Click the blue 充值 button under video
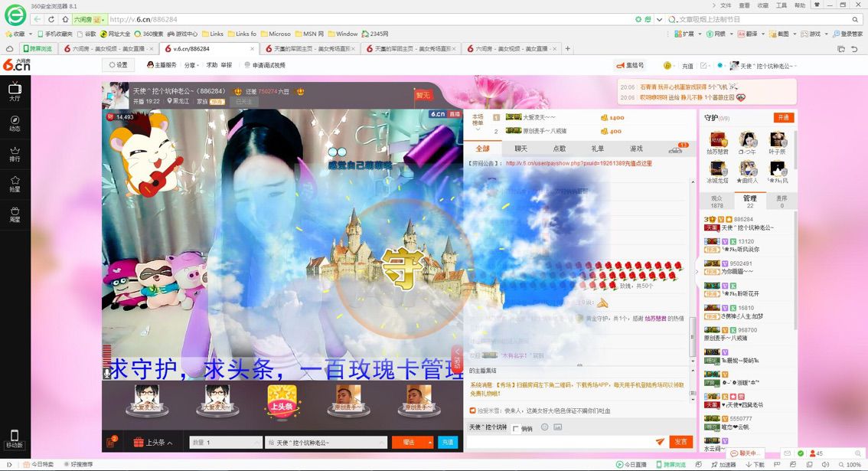This screenshot has height=471, width=868. [x=447, y=443]
